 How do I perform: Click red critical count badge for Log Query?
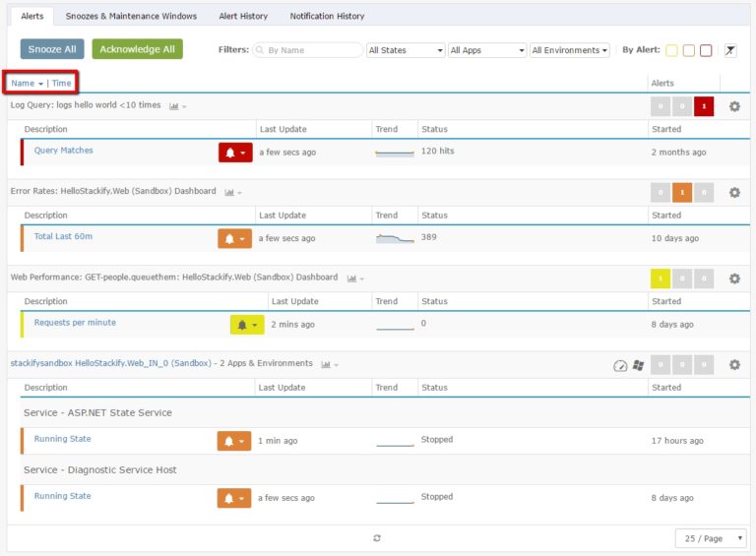click(704, 106)
